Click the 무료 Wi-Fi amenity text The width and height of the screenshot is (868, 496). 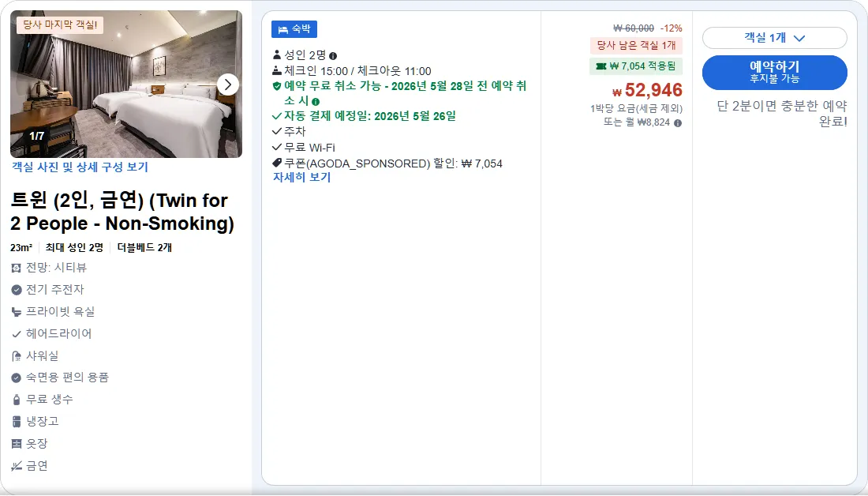click(x=309, y=148)
